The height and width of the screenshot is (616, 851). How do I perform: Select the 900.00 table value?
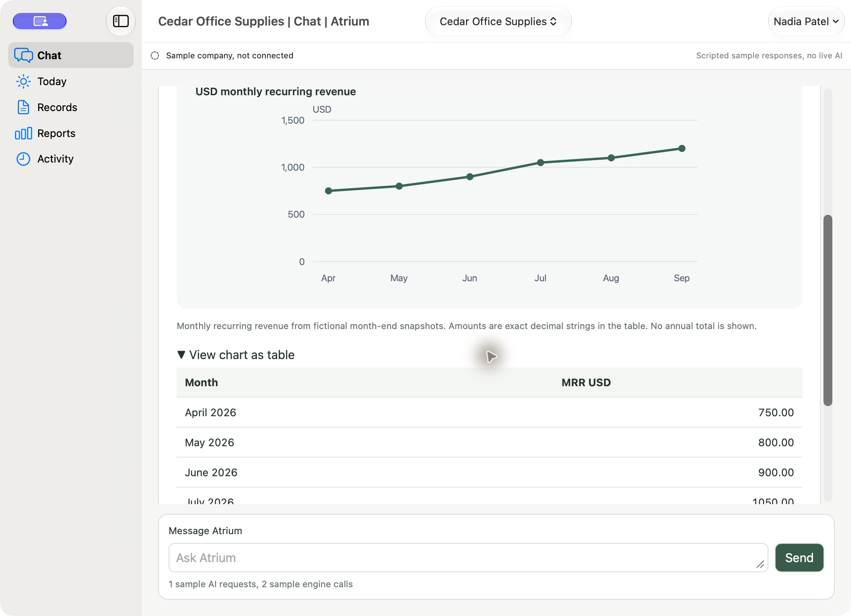pos(776,472)
